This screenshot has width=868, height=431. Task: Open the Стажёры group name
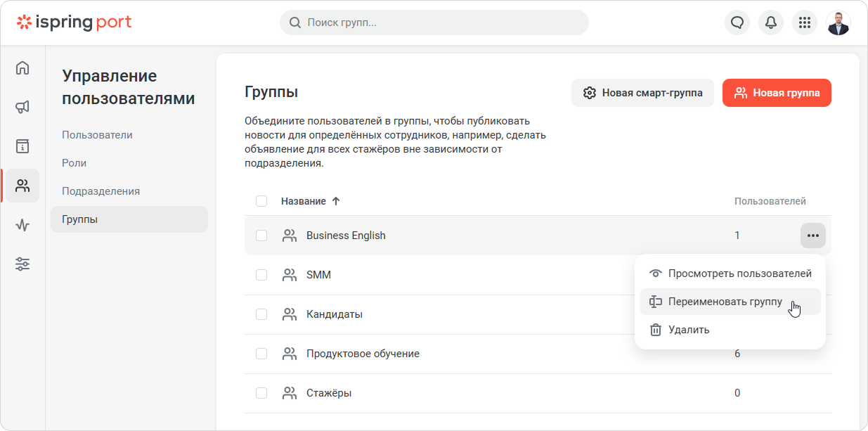(329, 393)
